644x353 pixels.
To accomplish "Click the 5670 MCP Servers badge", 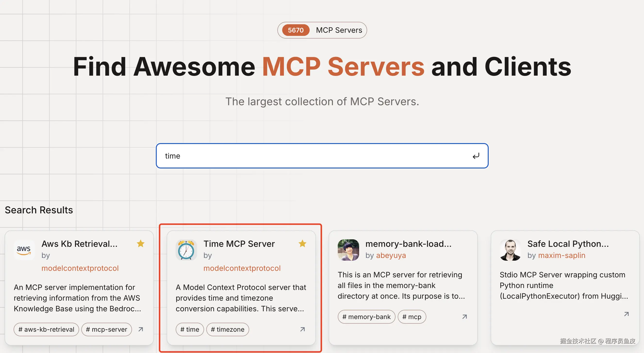I will pos(322,30).
